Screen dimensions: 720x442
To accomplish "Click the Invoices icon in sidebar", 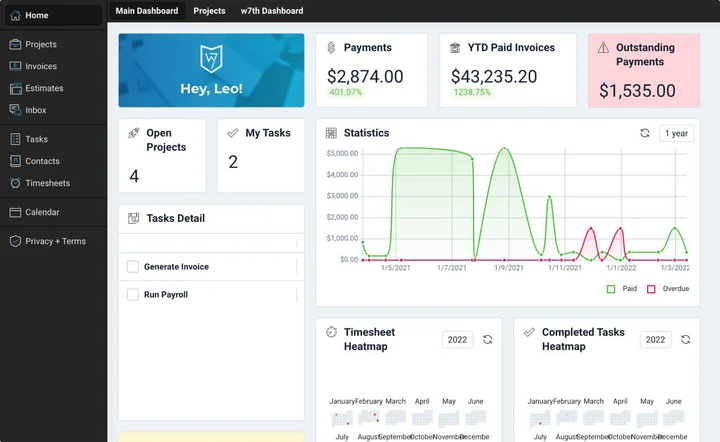I will (15, 66).
